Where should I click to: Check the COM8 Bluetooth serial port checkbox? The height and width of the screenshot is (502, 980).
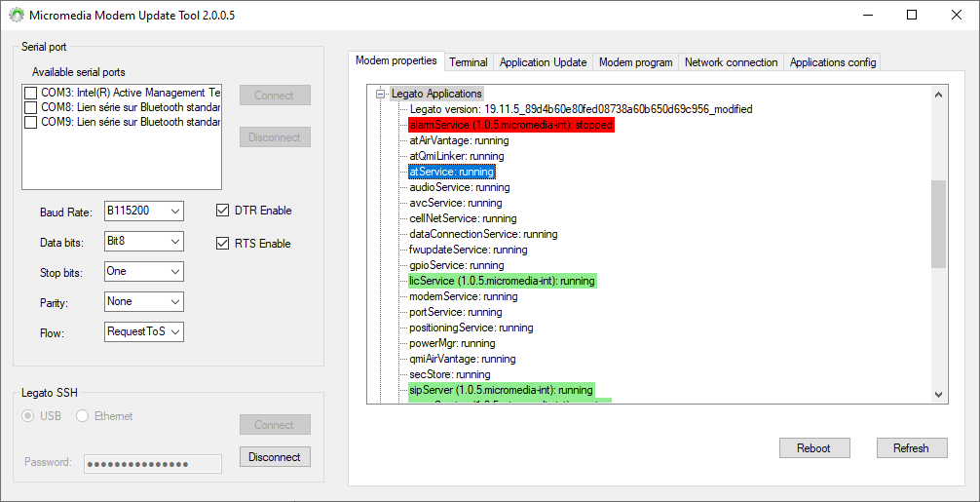pos(31,107)
